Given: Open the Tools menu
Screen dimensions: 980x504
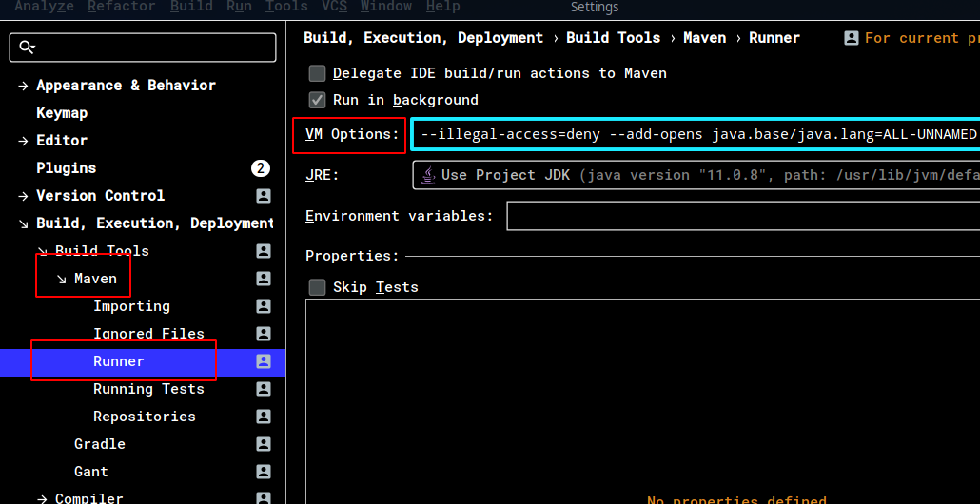Looking at the screenshot, I should [286, 7].
